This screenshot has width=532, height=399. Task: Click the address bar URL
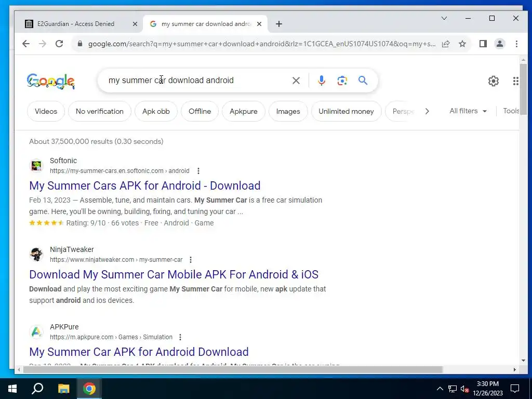point(262,44)
